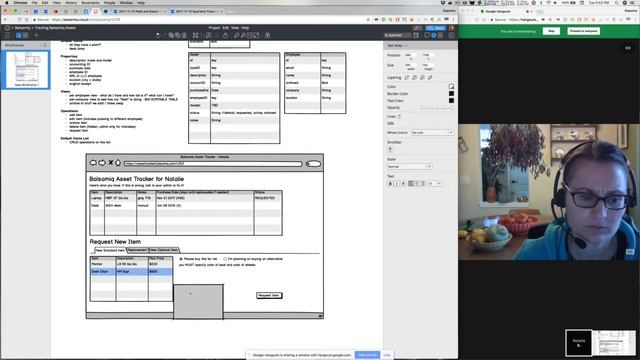Click Stop sharing in bottom notification bar
Screen dimensions: 640x360
[x=367, y=355]
